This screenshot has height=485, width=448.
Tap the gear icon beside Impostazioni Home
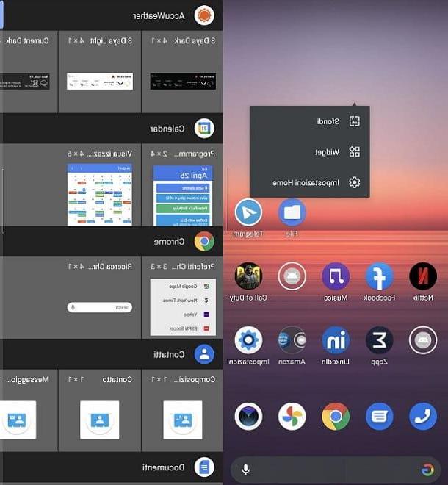(x=354, y=182)
